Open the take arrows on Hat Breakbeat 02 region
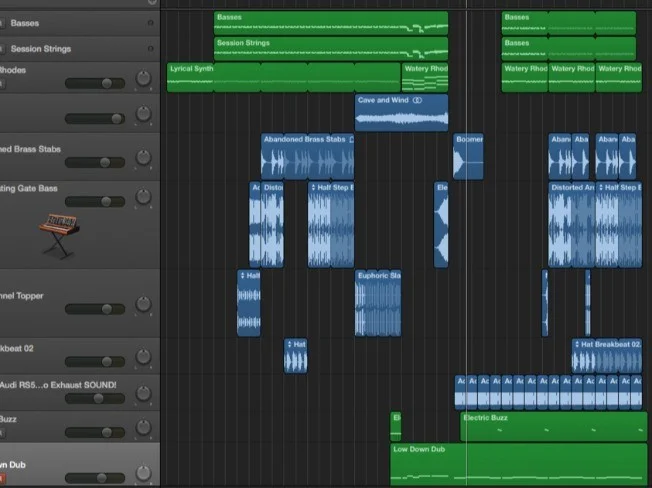This screenshot has height=488, width=652. (x=577, y=344)
